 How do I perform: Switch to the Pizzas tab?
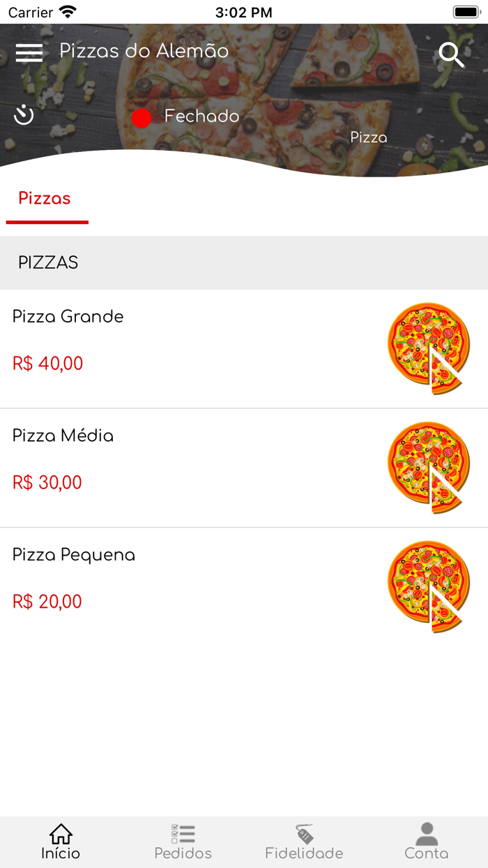click(45, 199)
